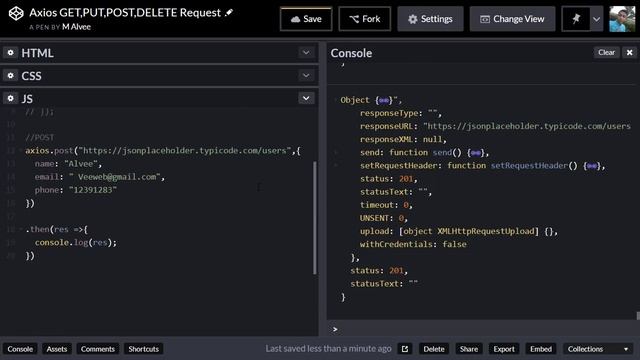
Task: Expand the HTML panel chevron menu
Action: pos(306,53)
